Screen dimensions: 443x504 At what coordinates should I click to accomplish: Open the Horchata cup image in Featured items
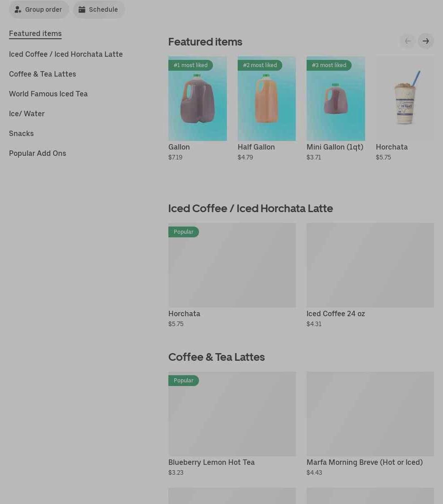pyautogui.click(x=405, y=99)
